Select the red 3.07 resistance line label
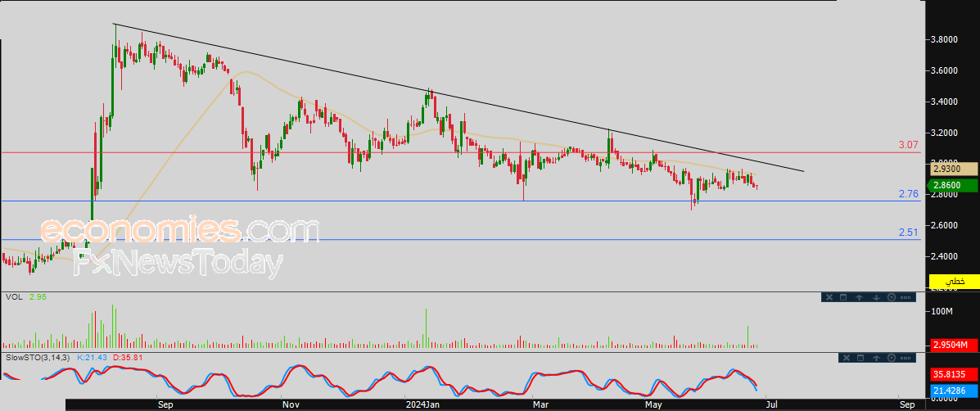The height and width of the screenshot is (411, 980). pyautogui.click(x=909, y=144)
